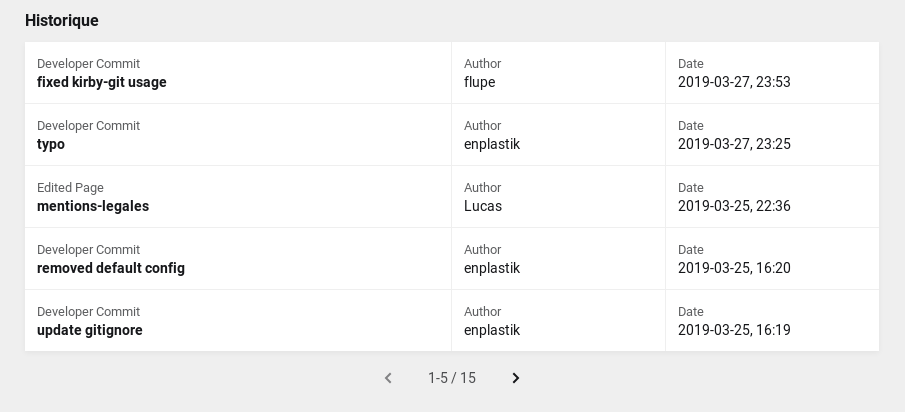The height and width of the screenshot is (412, 905).
Task: Open 'mentions-legales' edited page entry
Action: point(93,206)
